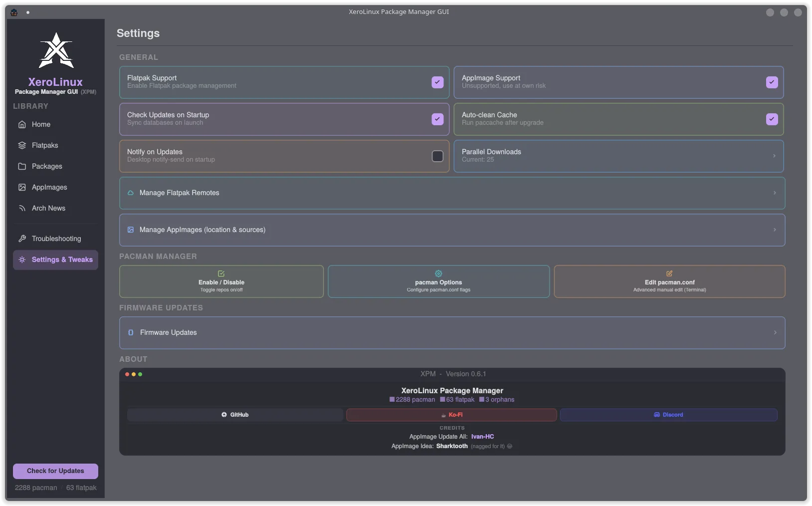Click the Edit pacman.conf pencil icon

(669, 273)
